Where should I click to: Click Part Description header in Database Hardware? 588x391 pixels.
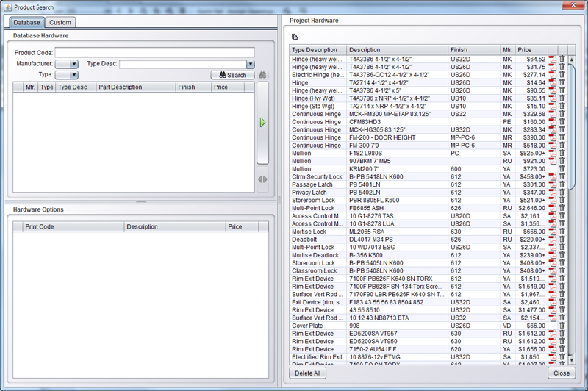136,87
